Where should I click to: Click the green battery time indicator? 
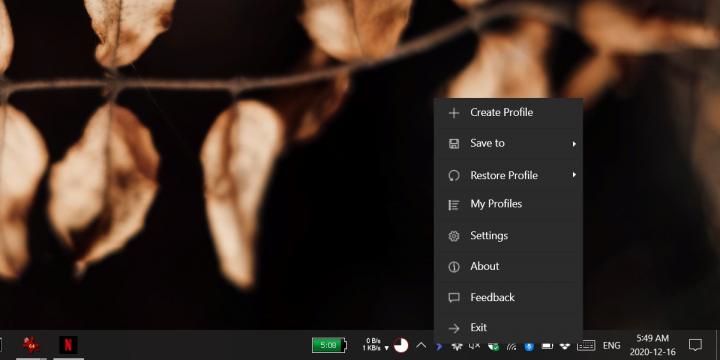point(329,345)
